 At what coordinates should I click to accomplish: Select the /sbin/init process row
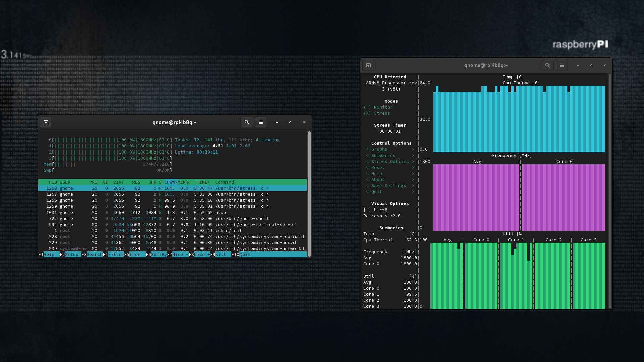pos(172,231)
